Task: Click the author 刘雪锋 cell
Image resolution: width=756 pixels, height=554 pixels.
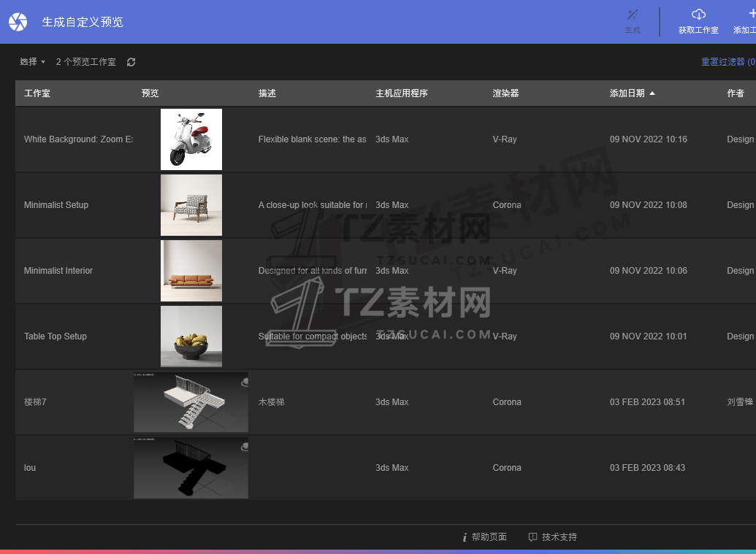Action: pos(740,401)
